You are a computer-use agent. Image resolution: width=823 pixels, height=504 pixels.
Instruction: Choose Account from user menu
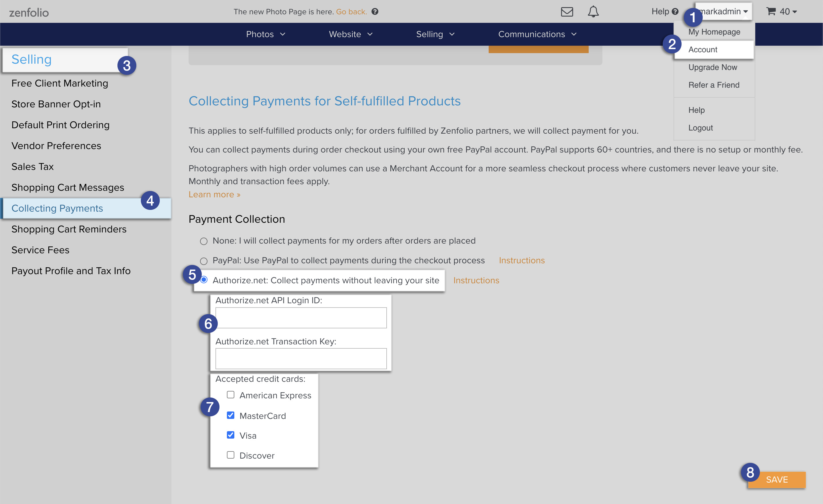(714, 49)
